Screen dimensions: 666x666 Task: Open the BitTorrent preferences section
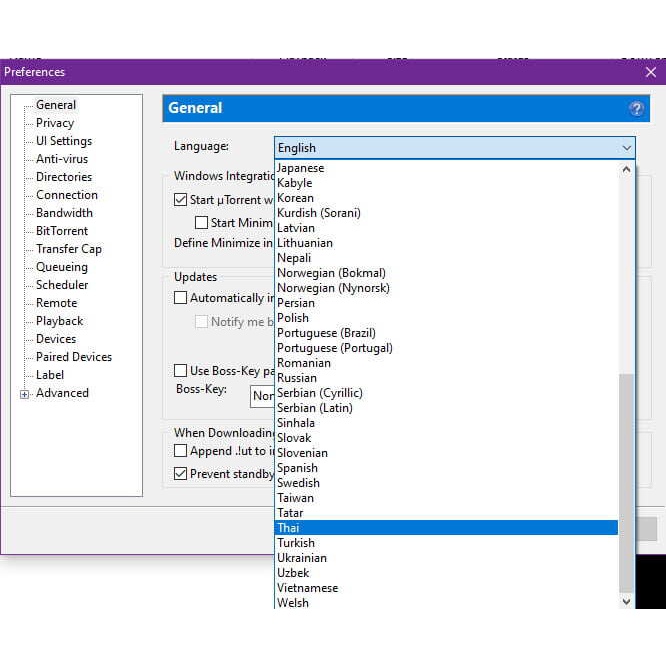[x=62, y=231]
